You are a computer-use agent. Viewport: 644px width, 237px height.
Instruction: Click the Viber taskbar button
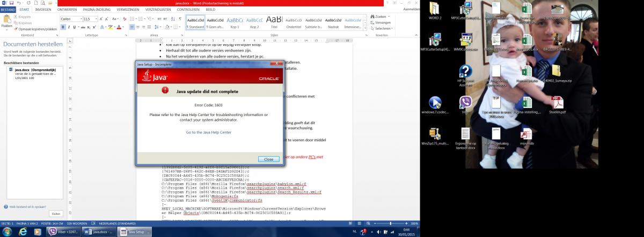tap(63, 232)
